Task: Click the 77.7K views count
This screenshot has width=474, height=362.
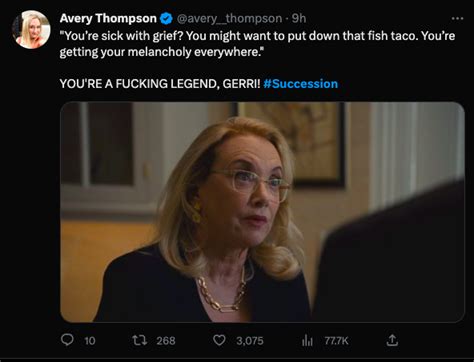Action: pos(336,341)
